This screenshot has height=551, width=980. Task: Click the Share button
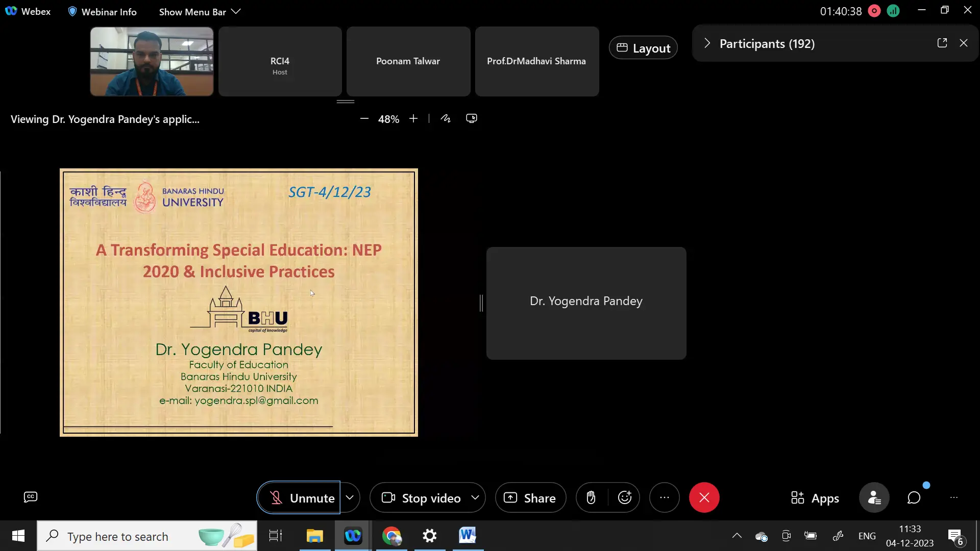[530, 497]
